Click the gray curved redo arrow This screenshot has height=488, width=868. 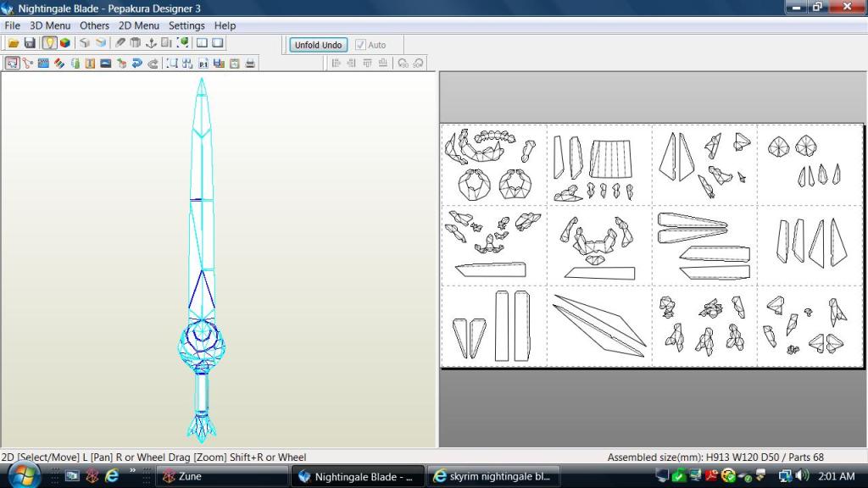[x=153, y=64]
